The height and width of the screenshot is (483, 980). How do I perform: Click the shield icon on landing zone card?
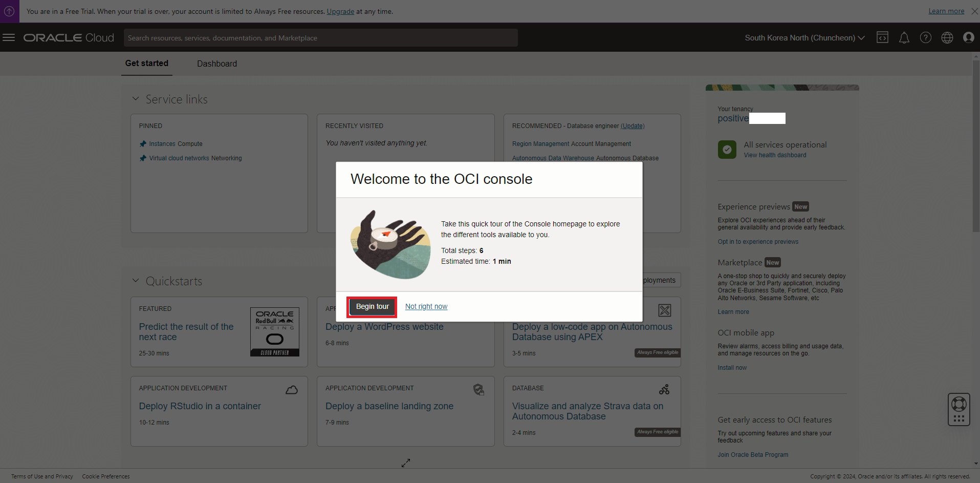(x=478, y=390)
